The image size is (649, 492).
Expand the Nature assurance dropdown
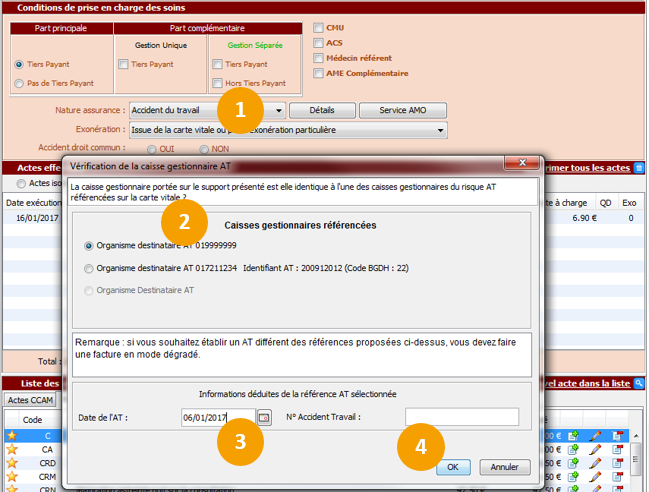click(x=279, y=110)
